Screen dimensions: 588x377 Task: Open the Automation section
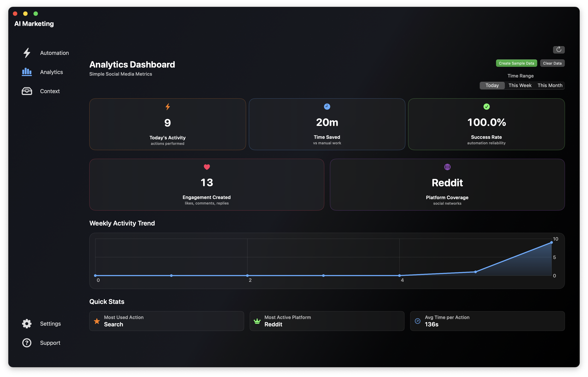pos(54,53)
